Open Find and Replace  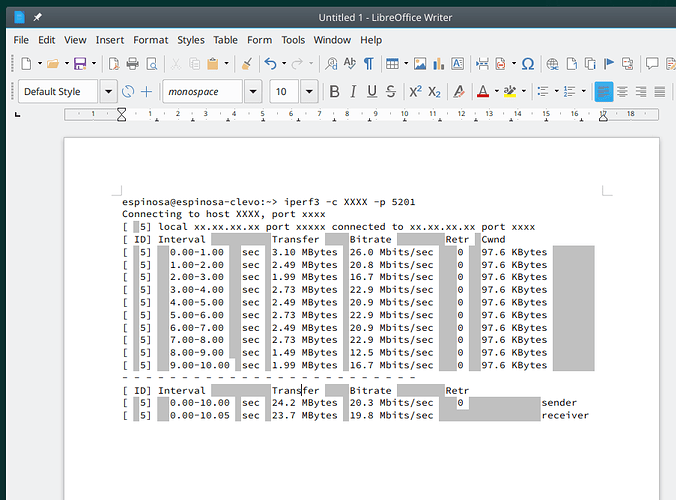click(331, 64)
